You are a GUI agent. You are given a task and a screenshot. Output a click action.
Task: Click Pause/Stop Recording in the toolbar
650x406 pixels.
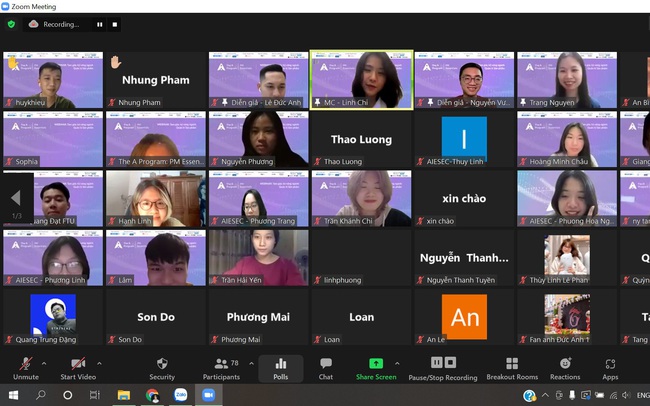[443, 368]
